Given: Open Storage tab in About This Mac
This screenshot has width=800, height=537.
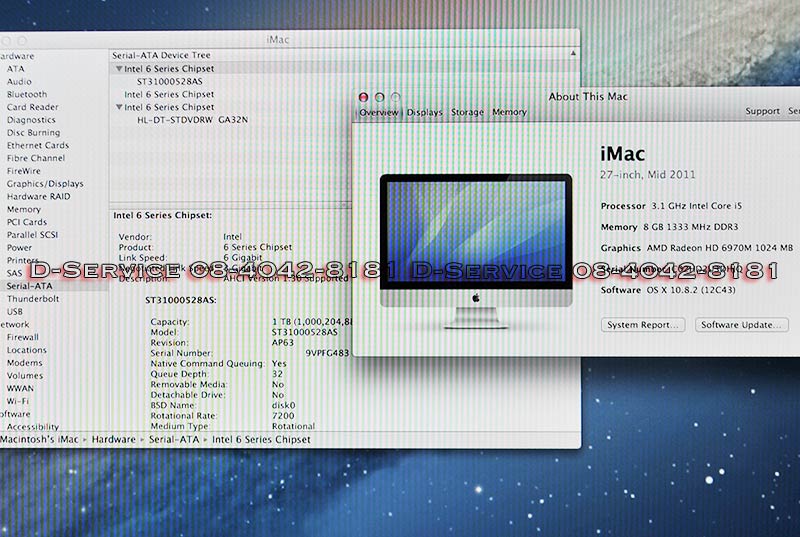Looking at the screenshot, I should pos(467,112).
